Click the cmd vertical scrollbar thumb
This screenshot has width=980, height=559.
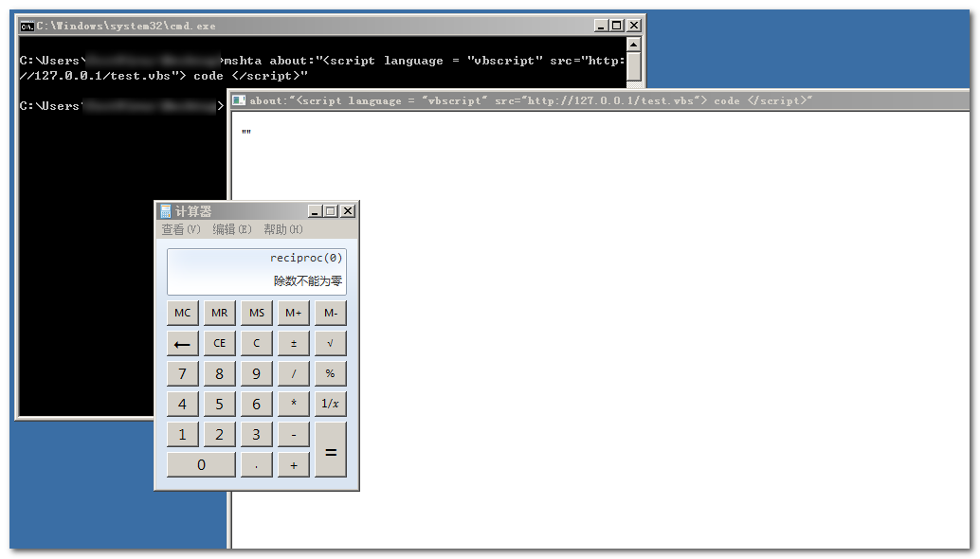click(x=634, y=65)
